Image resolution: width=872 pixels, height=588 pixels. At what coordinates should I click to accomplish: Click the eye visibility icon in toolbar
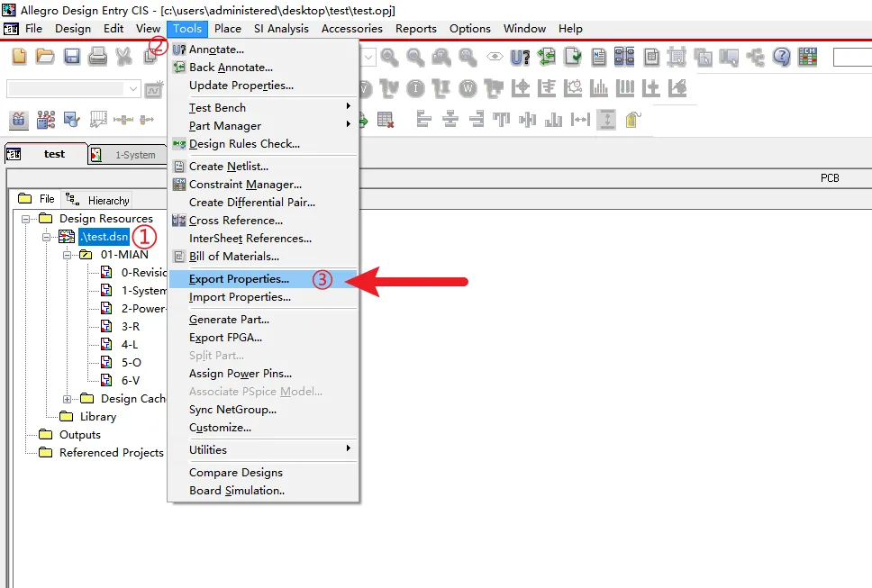coord(495,57)
